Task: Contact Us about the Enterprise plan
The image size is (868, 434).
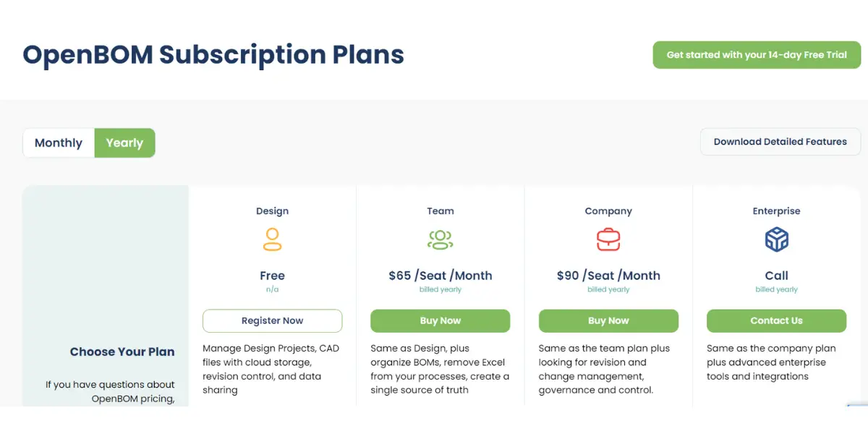Action: click(x=776, y=321)
